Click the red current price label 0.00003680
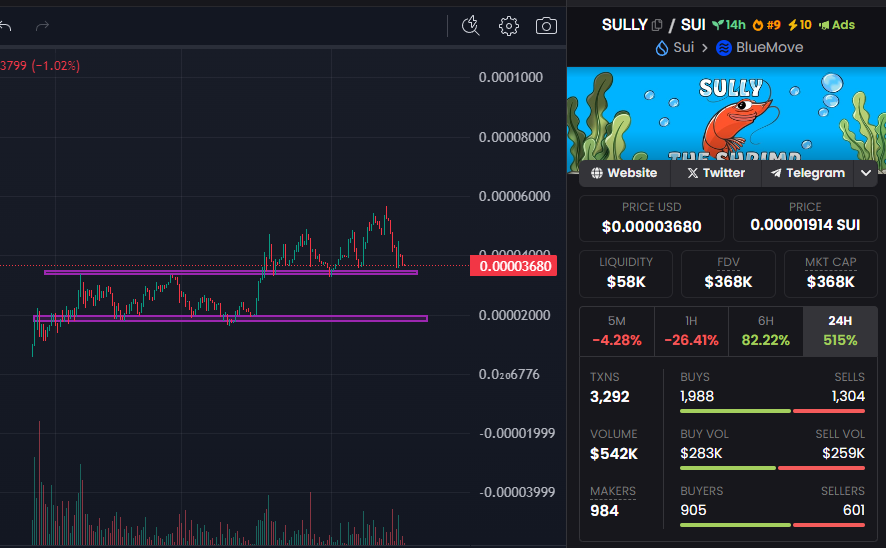The height and width of the screenshot is (548, 886). point(514,266)
